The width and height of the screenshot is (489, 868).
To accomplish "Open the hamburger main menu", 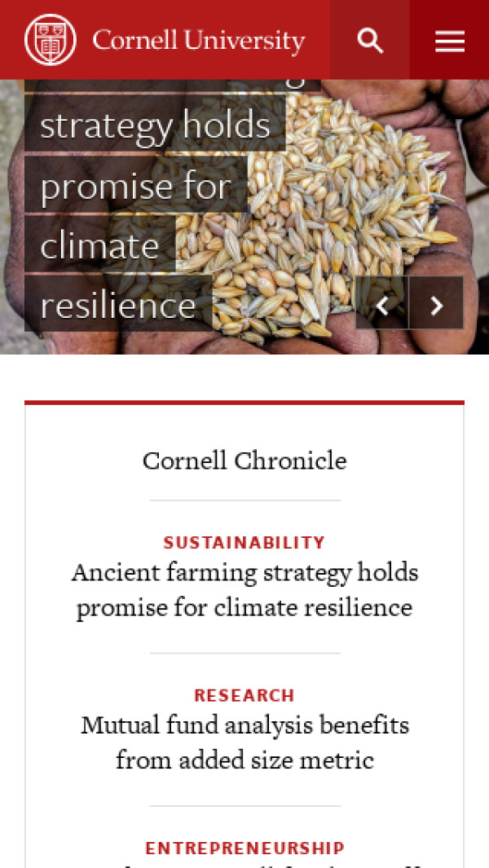I will coord(449,40).
